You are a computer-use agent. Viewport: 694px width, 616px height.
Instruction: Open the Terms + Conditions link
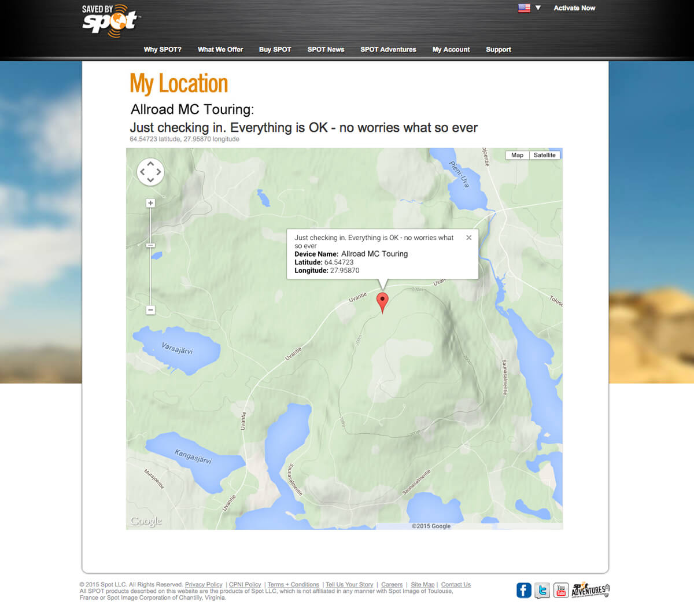pyautogui.click(x=293, y=585)
